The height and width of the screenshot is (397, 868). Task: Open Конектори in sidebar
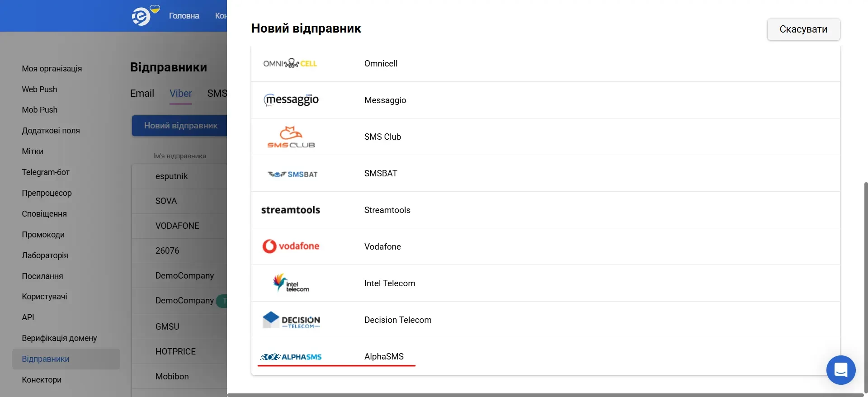[x=42, y=380]
